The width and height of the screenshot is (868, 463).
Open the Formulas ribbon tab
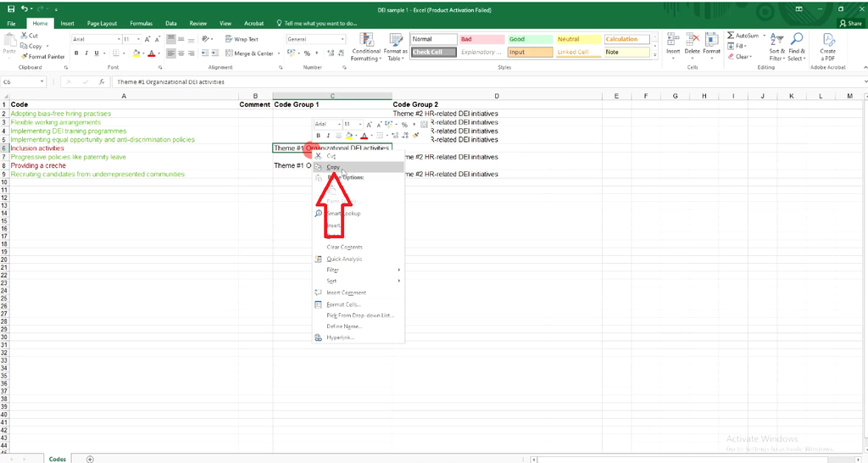[x=142, y=23]
